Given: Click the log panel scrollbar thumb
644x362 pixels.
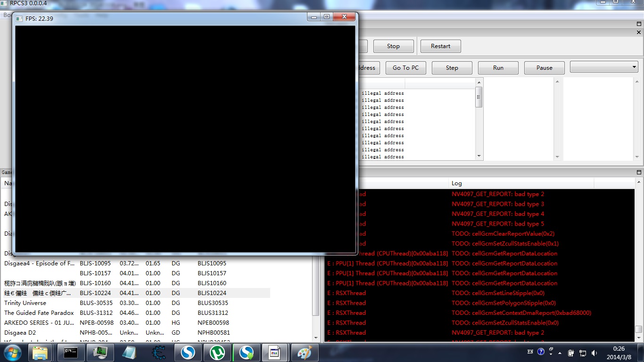Looking at the screenshot, I should pyautogui.click(x=638, y=329).
